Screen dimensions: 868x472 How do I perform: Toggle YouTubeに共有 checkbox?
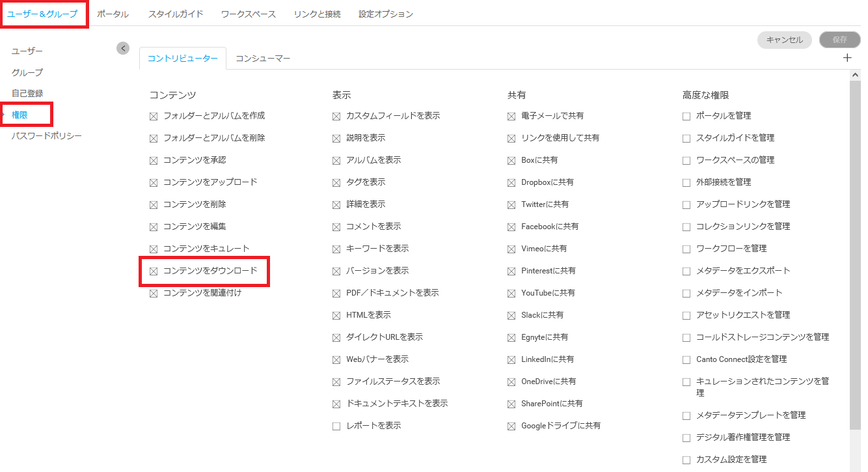pyautogui.click(x=511, y=293)
